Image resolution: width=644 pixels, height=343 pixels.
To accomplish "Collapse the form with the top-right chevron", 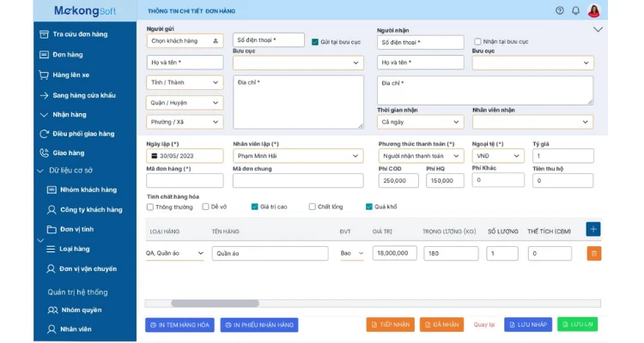I will [598, 29].
